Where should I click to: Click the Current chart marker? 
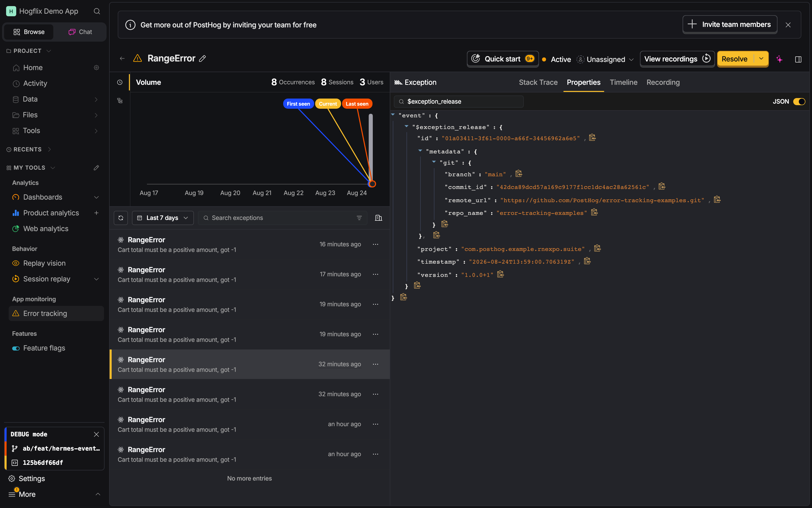click(x=328, y=104)
